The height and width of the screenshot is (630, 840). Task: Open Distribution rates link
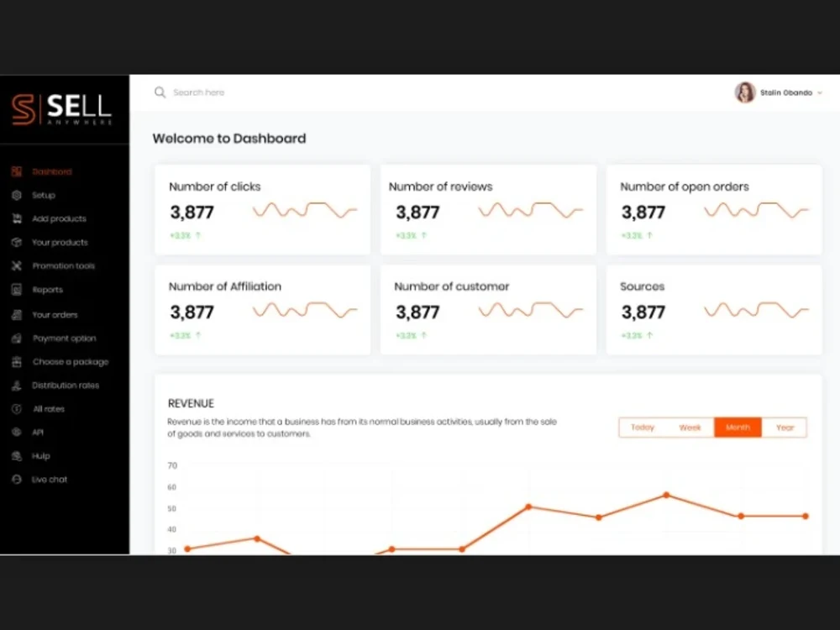[66, 386]
